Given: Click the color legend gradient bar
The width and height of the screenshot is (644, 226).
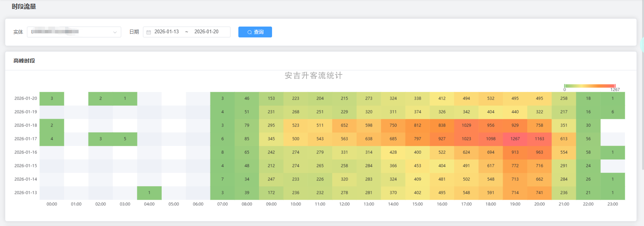Looking at the screenshot, I should pos(589,86).
